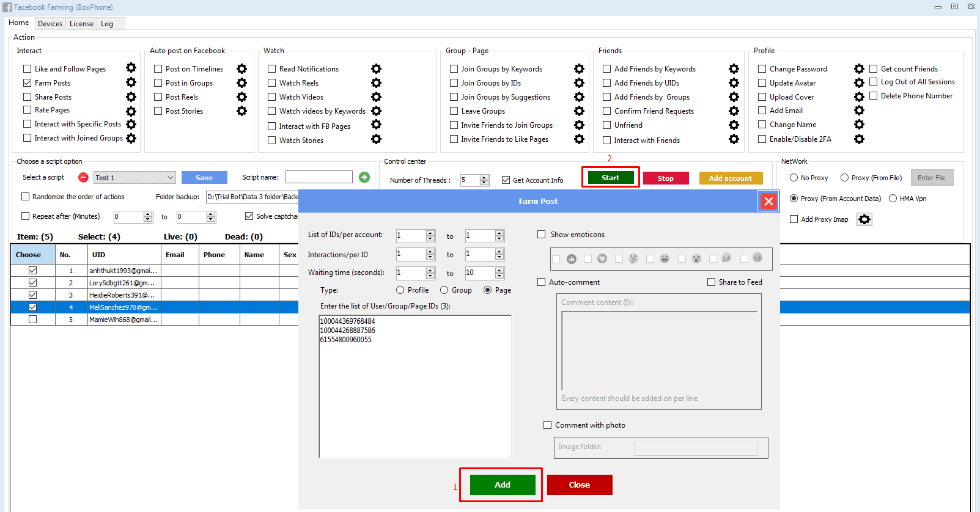Increase Interactions per ID minimum

coord(430,251)
